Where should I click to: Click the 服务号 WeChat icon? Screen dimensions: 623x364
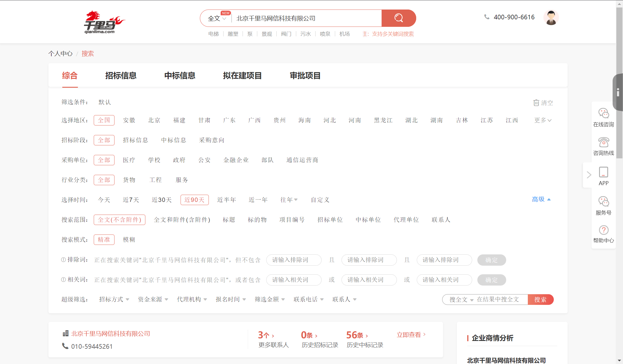click(603, 202)
